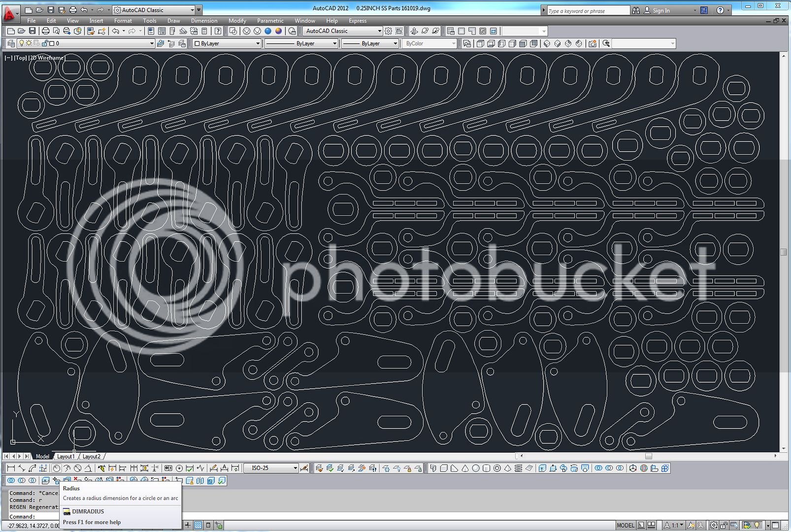
Task: Click the [2D Wireframe] visual style control
Action: click(47, 58)
